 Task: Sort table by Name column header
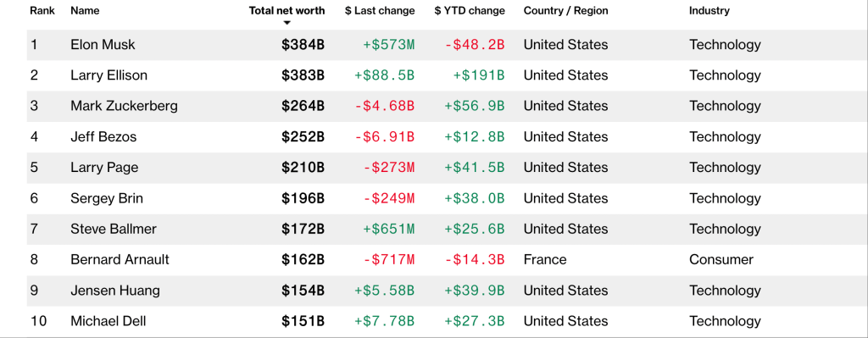[85, 10]
